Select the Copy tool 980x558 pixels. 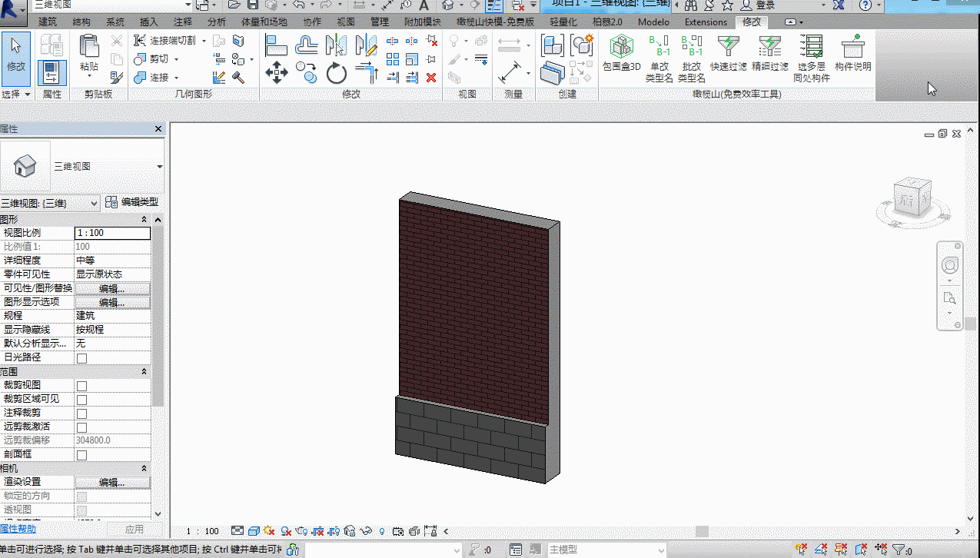click(x=307, y=74)
